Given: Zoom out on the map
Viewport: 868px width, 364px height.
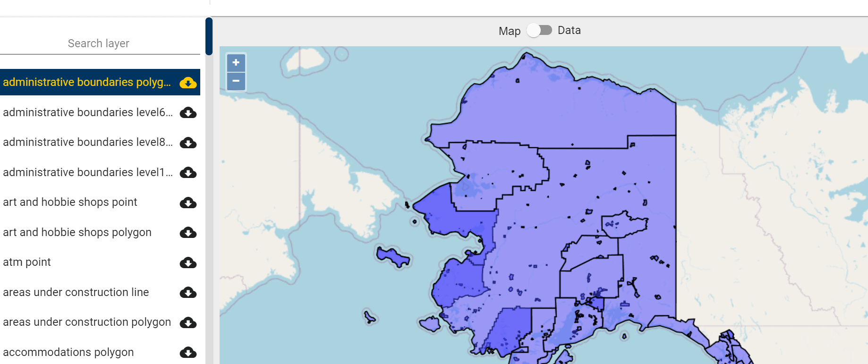Looking at the screenshot, I should [236, 81].
